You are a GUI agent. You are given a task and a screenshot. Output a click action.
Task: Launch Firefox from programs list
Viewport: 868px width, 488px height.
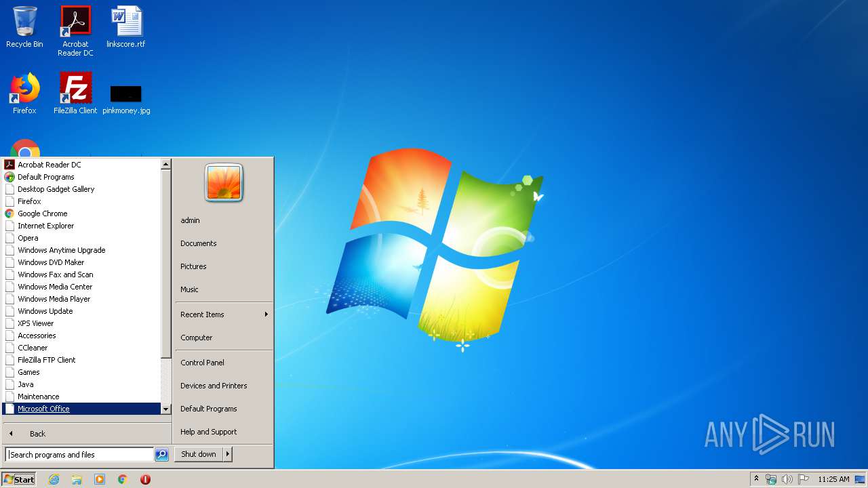point(82,201)
